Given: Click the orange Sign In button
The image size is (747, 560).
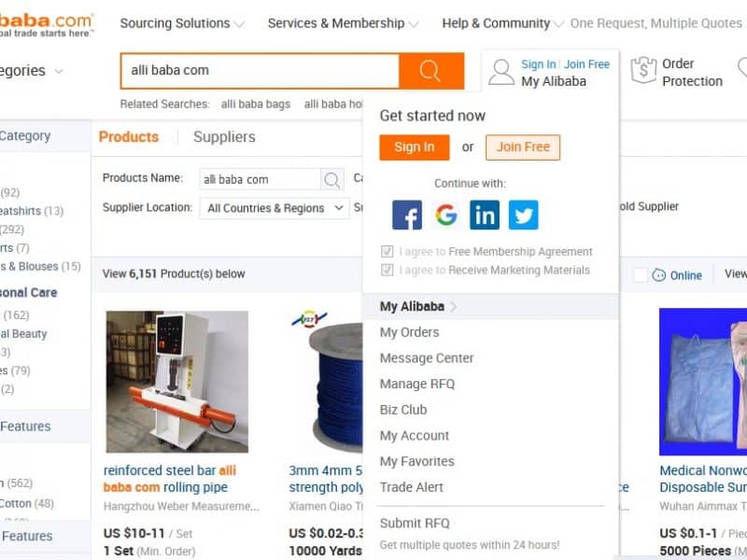Looking at the screenshot, I should pyautogui.click(x=415, y=147).
